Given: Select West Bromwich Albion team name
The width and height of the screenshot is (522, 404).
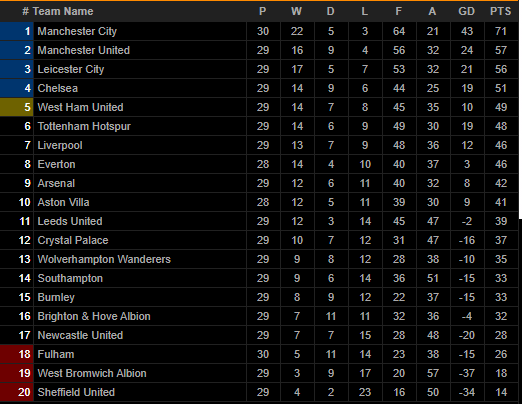Looking at the screenshot, I should click(92, 373).
